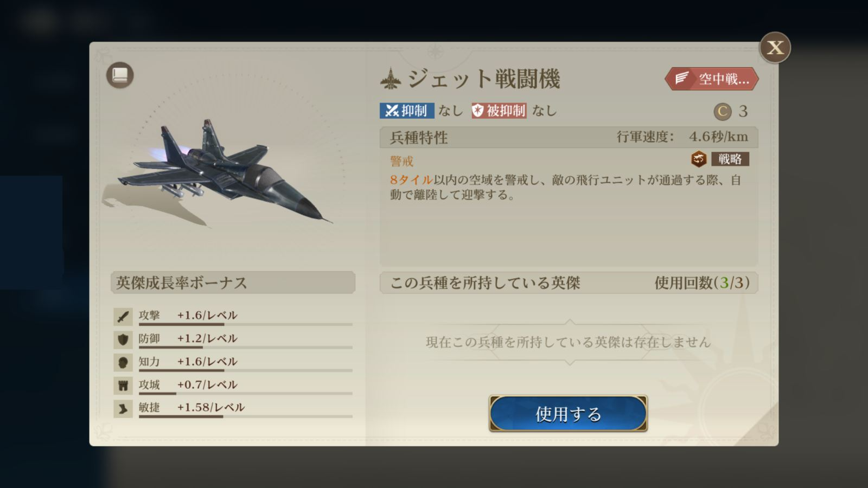Tap the 戦略 skill tag
Screen dimensions: 868x488
coord(730,159)
